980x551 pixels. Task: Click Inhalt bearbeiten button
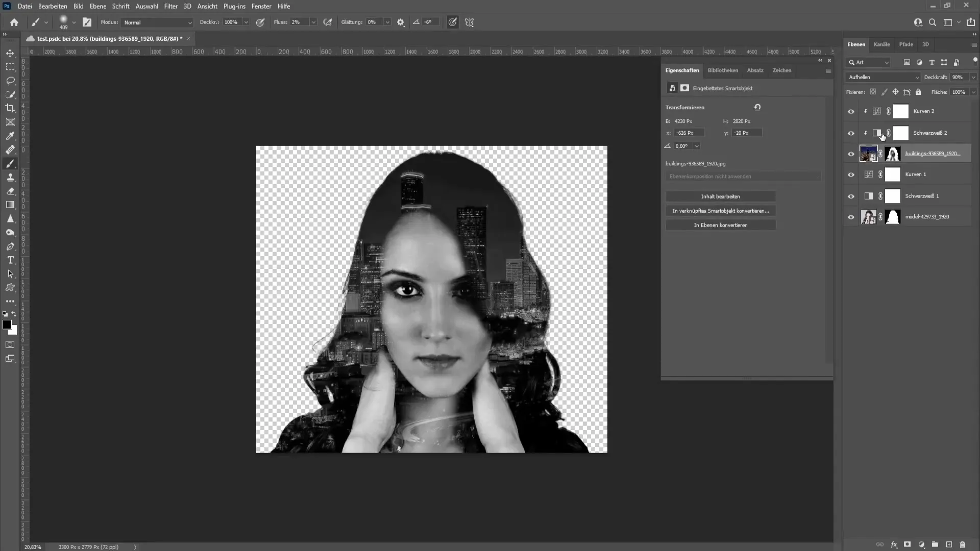720,196
